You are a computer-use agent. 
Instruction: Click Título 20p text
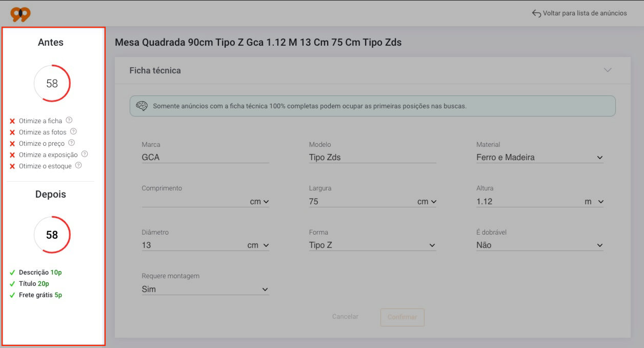34,284
